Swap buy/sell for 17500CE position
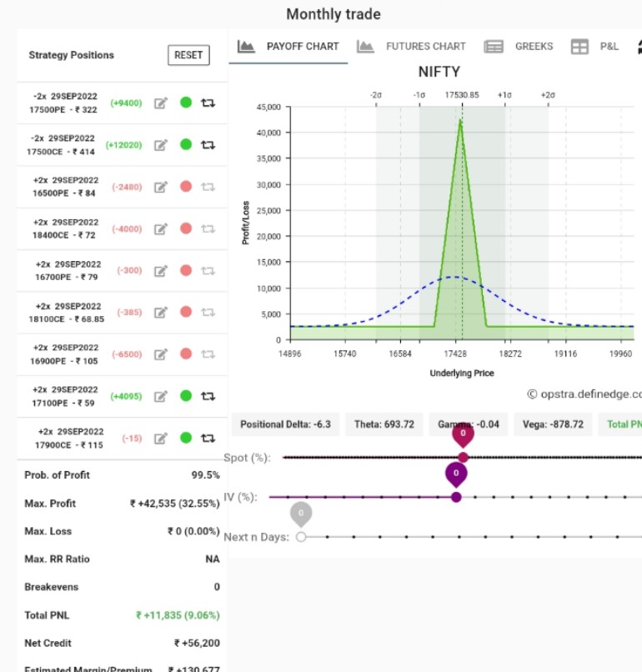The image size is (642, 672). coord(208,145)
